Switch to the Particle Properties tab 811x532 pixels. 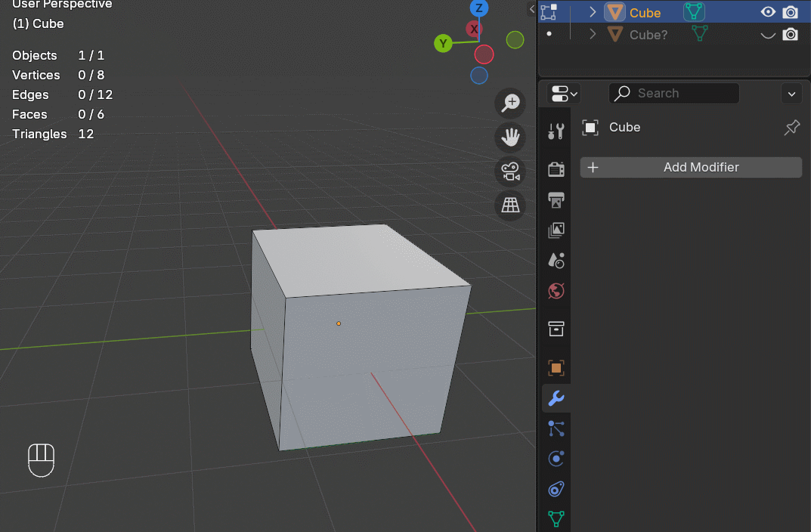pos(556,428)
